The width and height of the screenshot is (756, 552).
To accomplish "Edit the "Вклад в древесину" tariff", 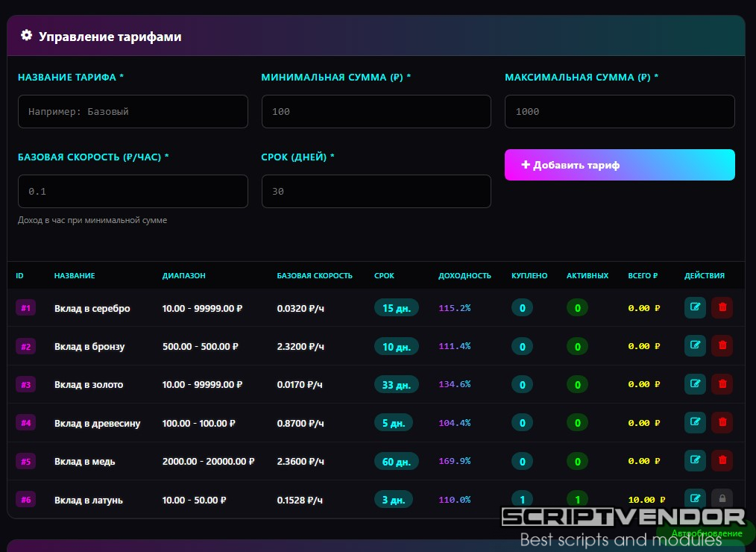I will (695, 423).
